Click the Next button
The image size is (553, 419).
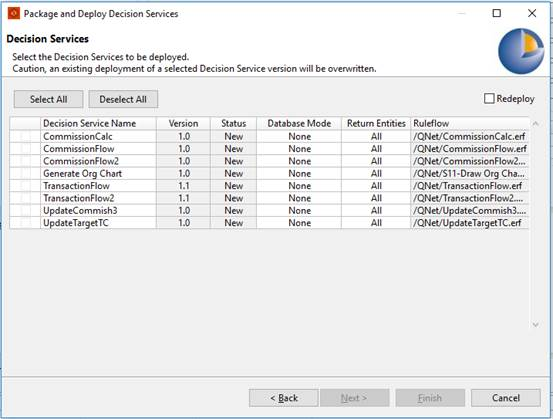coord(355,398)
